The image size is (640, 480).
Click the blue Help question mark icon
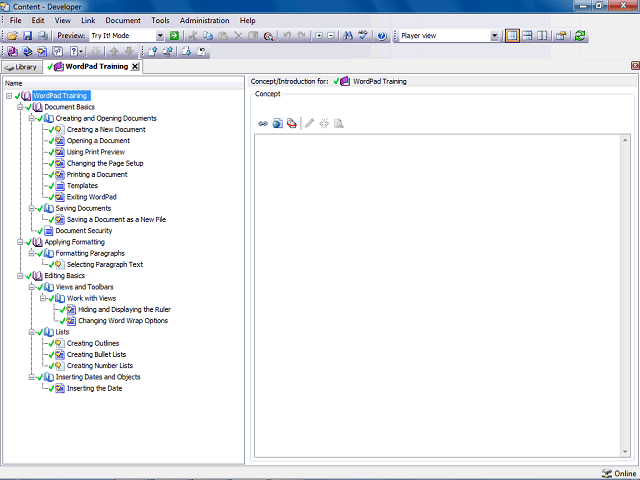coord(382,36)
